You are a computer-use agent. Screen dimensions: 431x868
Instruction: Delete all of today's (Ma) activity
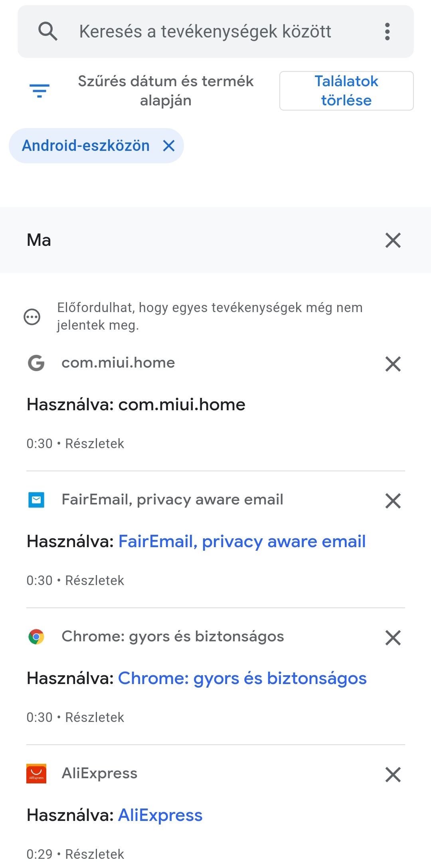[x=393, y=240]
